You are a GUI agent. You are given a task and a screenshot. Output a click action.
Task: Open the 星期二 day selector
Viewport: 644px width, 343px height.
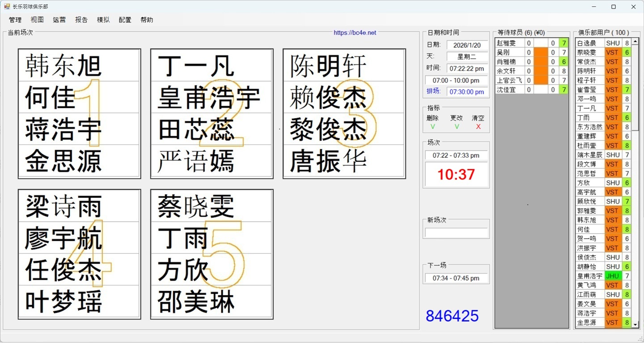pos(467,56)
